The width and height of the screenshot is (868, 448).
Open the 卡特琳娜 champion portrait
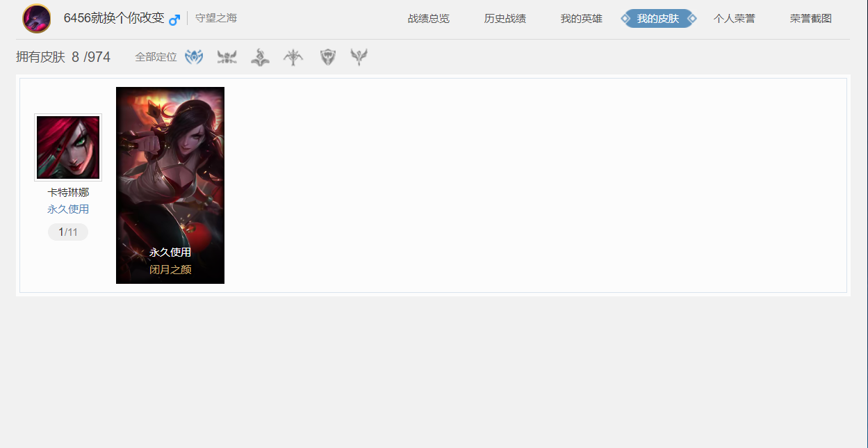pos(68,147)
